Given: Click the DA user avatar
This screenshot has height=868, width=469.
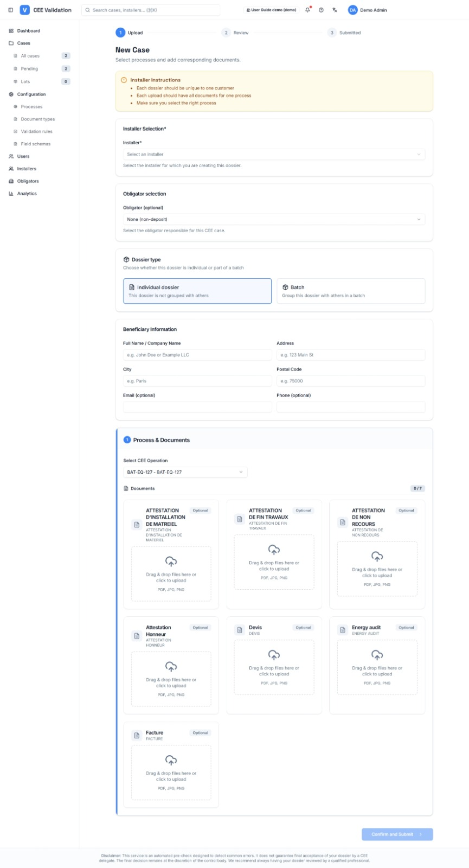Looking at the screenshot, I should (x=353, y=10).
